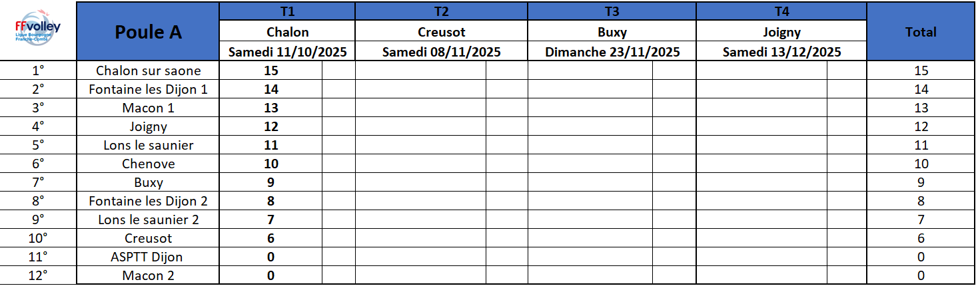The width and height of the screenshot is (980, 292).
Task: Click the T1 column header
Action: point(287,11)
